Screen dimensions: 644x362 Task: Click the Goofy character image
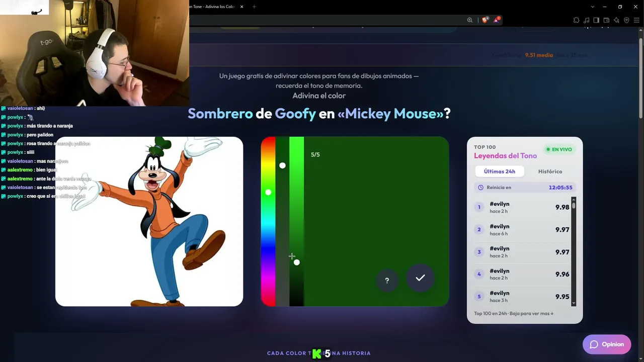coord(149,221)
